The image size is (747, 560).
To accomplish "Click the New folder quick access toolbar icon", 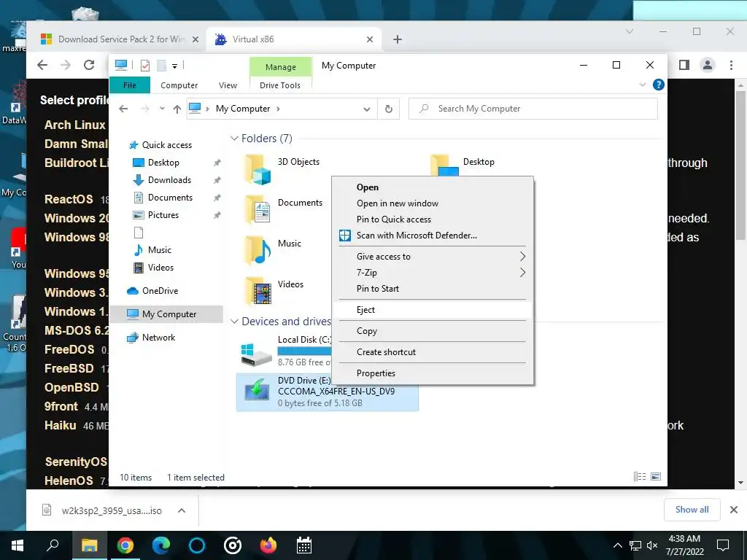I will [161, 65].
